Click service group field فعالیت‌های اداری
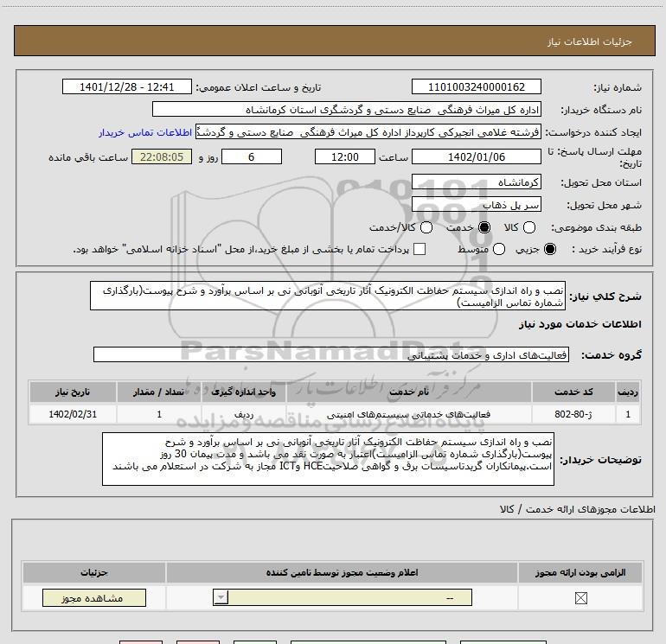666x644 pixels. click(x=331, y=355)
